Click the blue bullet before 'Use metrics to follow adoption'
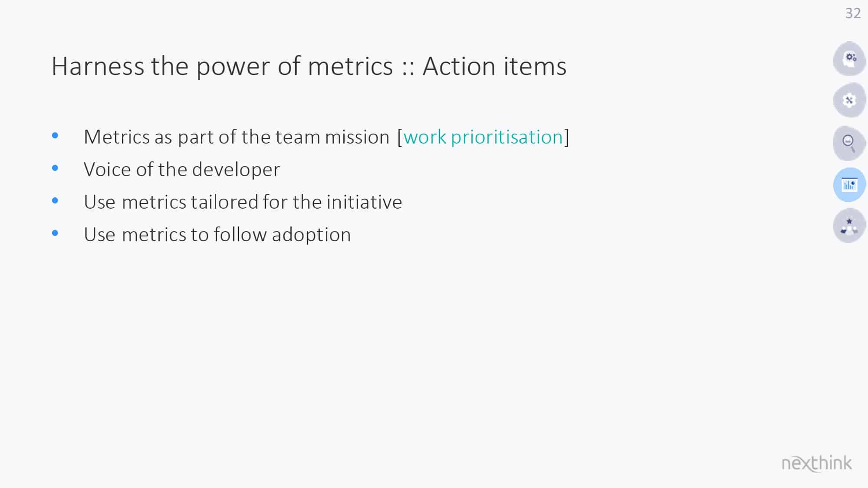 55,233
